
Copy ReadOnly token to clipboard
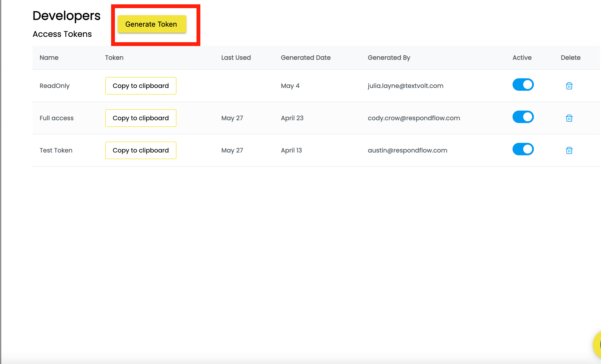coord(141,86)
